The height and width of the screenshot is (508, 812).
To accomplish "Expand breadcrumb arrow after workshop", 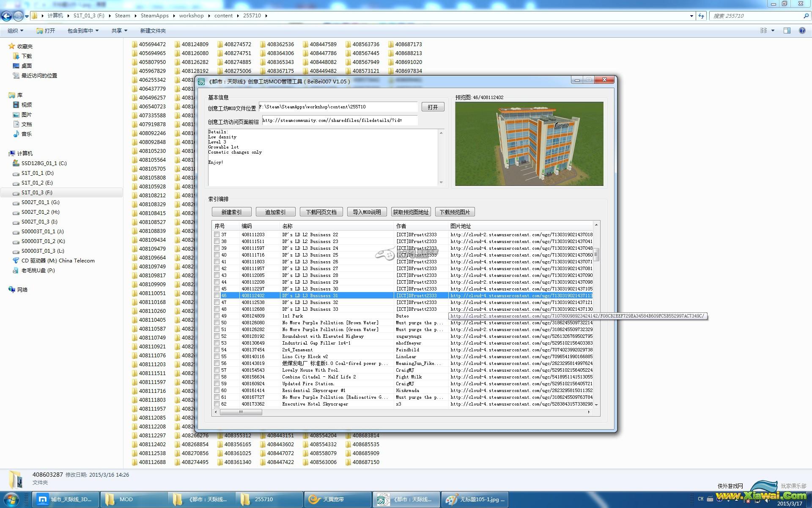I will [x=209, y=16].
